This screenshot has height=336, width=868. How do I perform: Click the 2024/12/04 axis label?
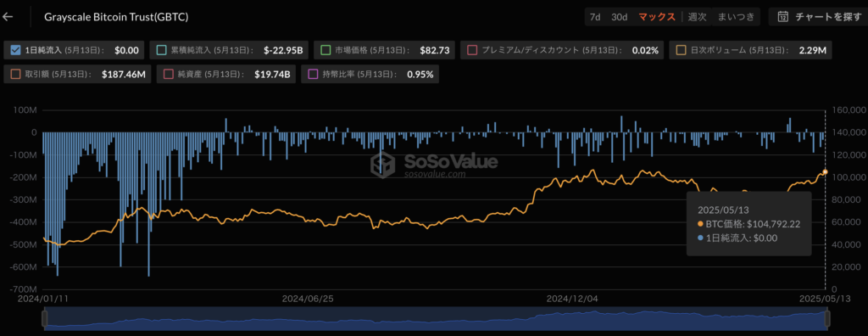point(572,299)
